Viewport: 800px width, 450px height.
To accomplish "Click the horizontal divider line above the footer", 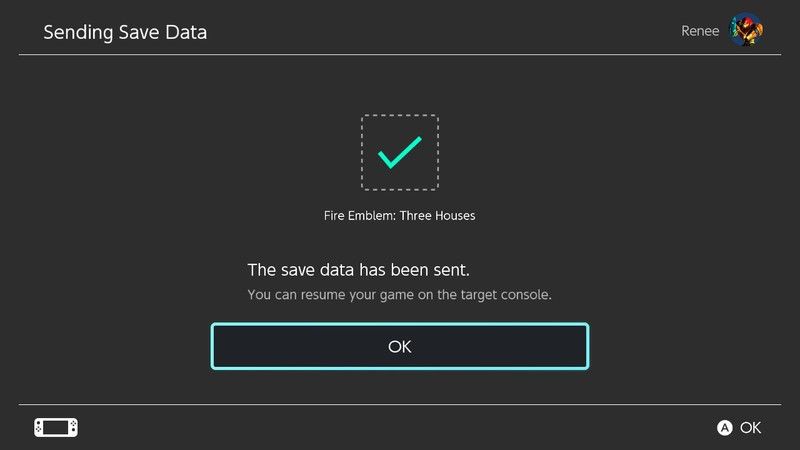I will click(x=400, y=405).
